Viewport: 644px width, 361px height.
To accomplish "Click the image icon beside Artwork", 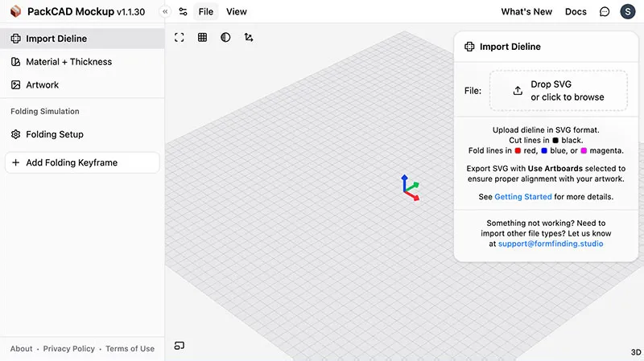I will tap(15, 85).
